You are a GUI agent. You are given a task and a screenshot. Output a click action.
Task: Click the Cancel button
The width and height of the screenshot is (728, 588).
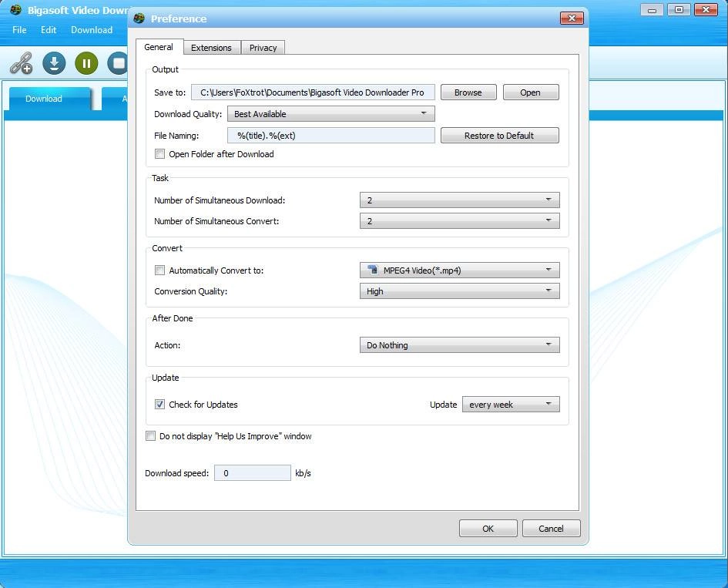(551, 529)
